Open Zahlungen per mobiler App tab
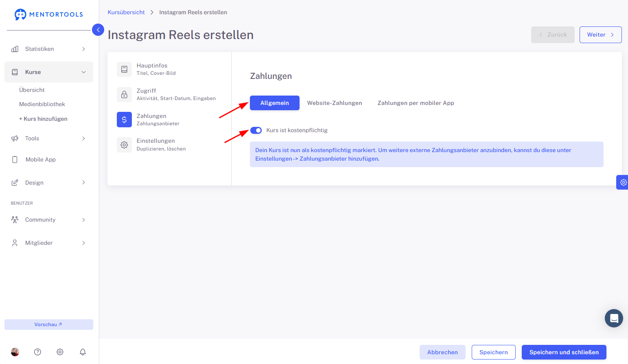The image size is (628, 364). (416, 103)
